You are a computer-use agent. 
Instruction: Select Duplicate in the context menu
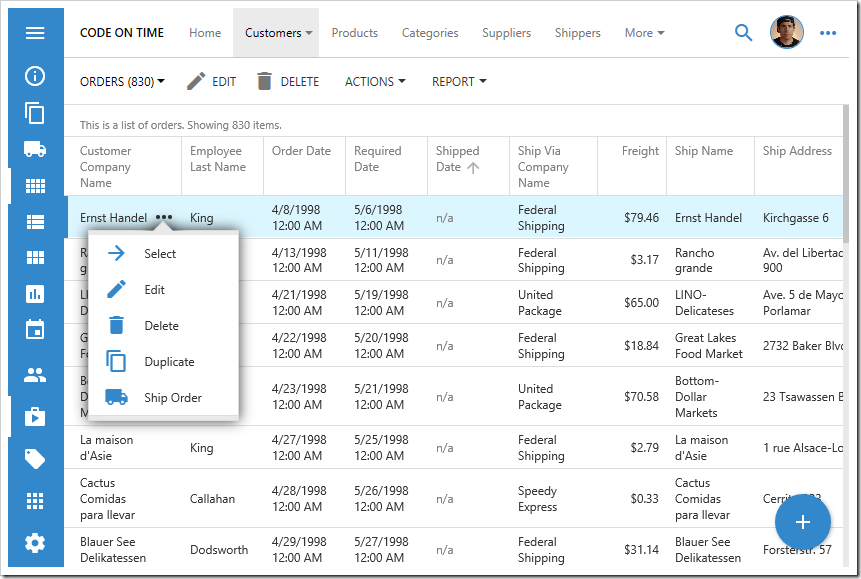pyautogui.click(x=169, y=362)
